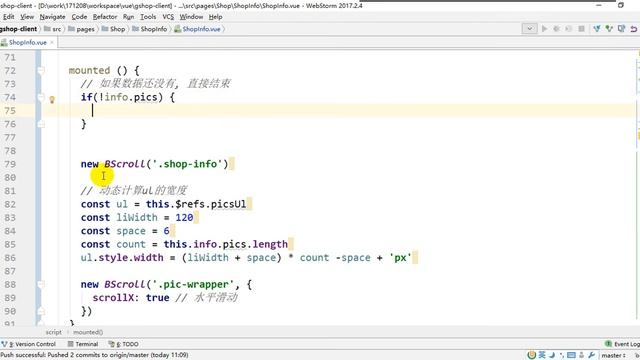This screenshot has height=360, width=640.
Task: Open the Edit menu
Action: (8, 17)
